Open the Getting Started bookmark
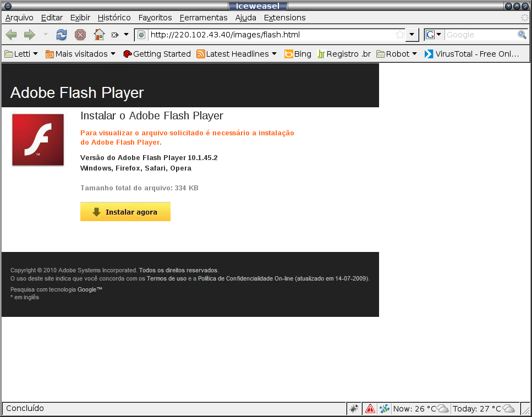Image resolution: width=532 pixels, height=417 pixels. point(157,54)
